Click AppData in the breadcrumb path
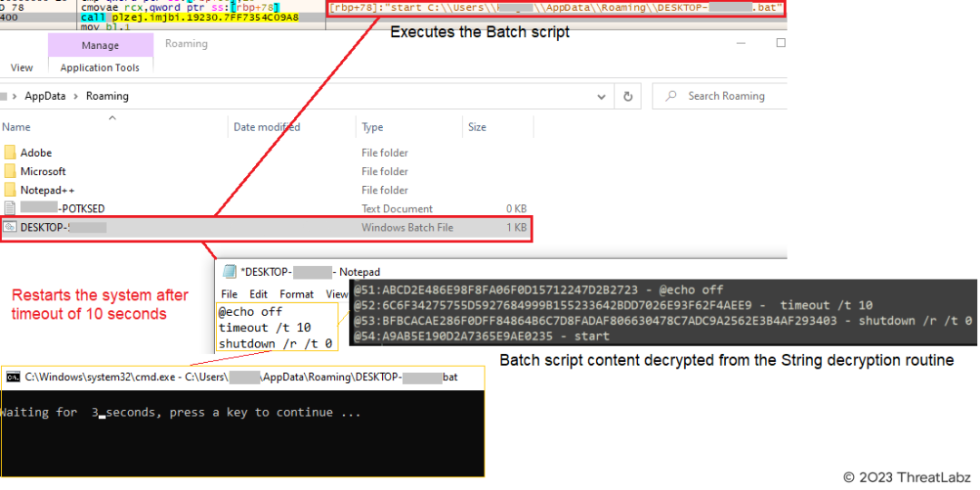 click(x=45, y=96)
